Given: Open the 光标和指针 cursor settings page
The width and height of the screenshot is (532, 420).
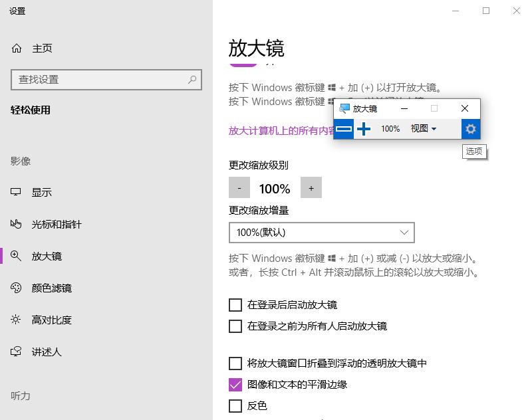Looking at the screenshot, I should click(51, 224).
